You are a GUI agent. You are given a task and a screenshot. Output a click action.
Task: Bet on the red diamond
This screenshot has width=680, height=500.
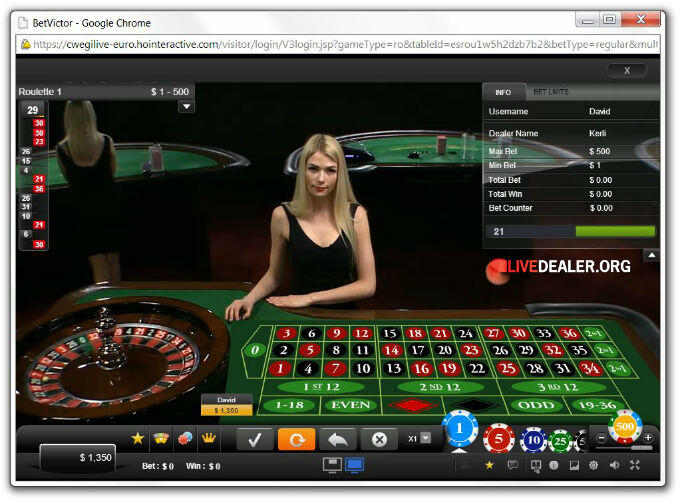tap(413, 405)
